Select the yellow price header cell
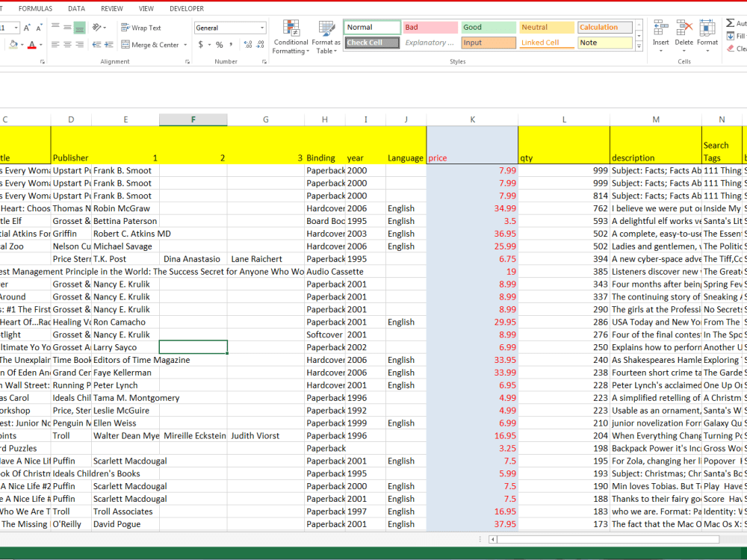This screenshot has height=560, width=747. (472, 146)
